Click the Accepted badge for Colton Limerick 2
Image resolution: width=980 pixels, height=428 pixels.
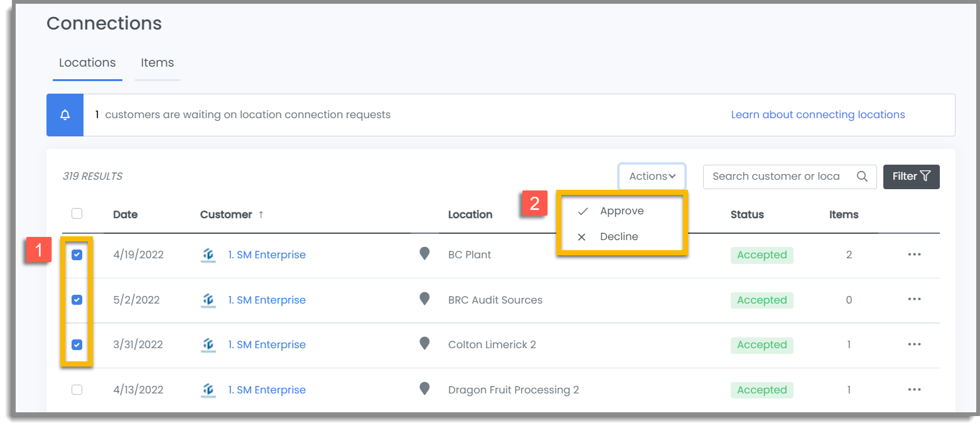click(x=762, y=345)
